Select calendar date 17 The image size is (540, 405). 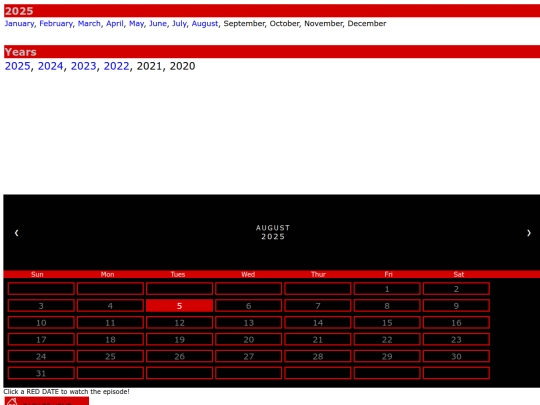tap(41, 340)
